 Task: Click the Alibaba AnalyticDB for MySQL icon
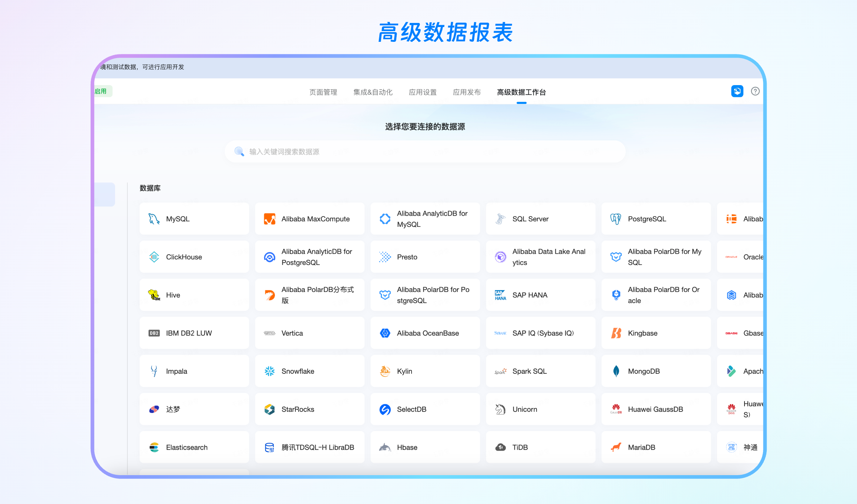click(x=385, y=219)
